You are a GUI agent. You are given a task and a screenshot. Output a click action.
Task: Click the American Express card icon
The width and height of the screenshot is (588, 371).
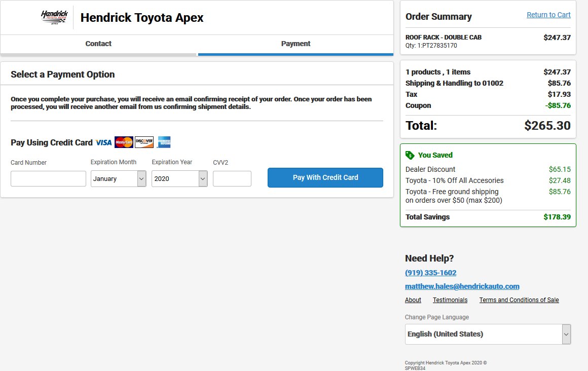pos(164,142)
